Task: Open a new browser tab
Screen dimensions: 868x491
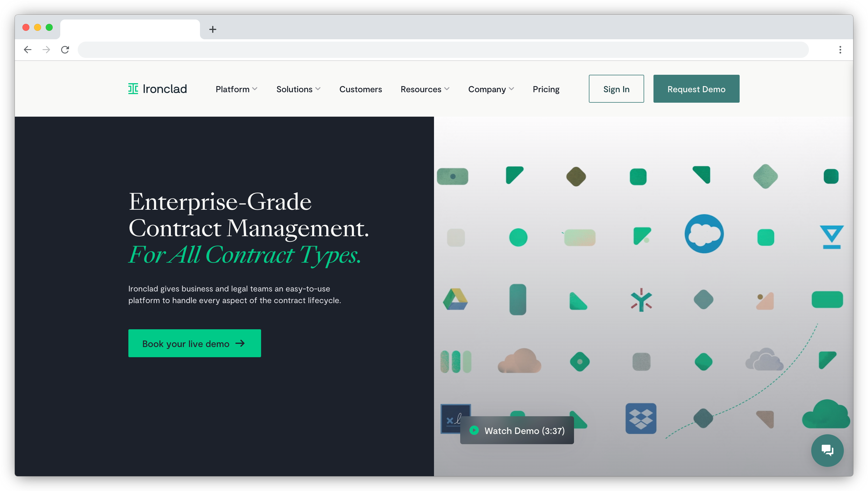Action: click(212, 29)
